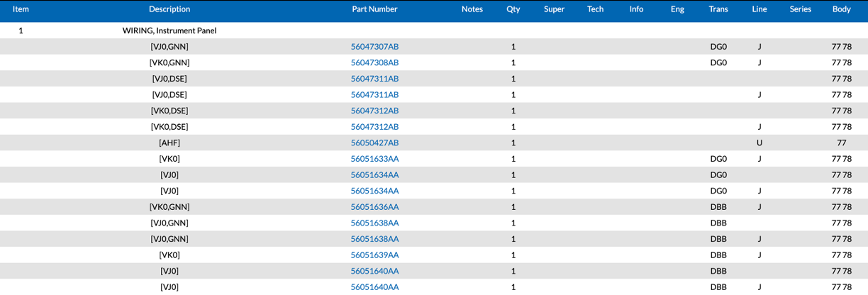The image size is (868, 295).
Task: Sort by the Description column header
Action: pyautogui.click(x=169, y=9)
